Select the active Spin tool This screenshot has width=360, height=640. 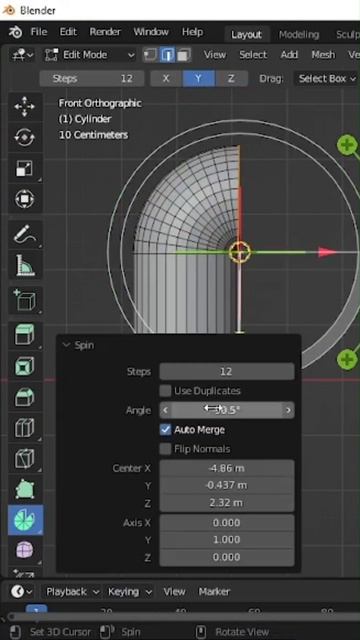click(x=25, y=520)
